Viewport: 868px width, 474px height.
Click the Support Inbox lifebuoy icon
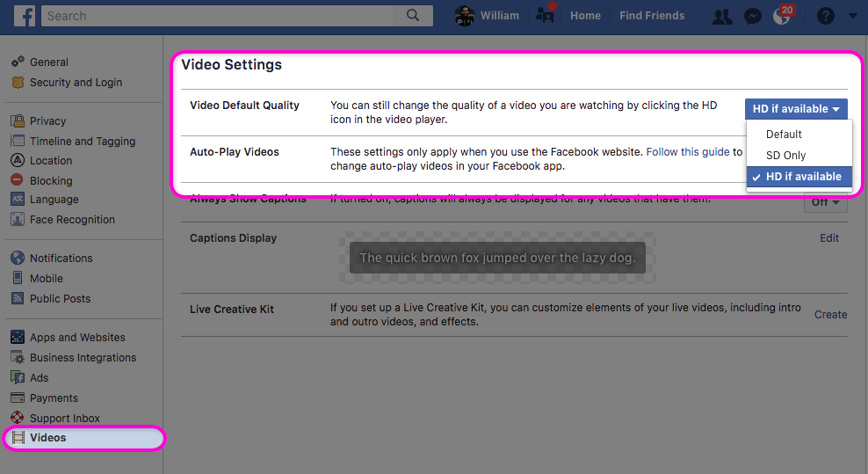(18, 418)
